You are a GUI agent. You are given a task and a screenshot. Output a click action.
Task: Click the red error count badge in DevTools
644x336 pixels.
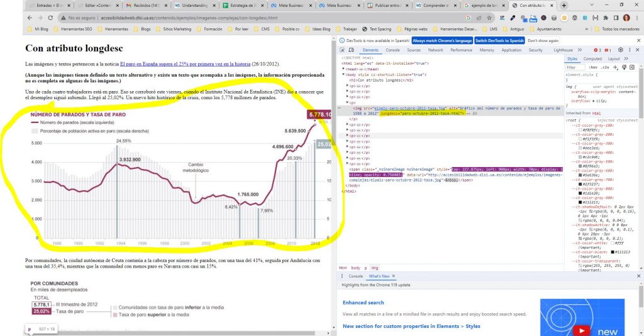click(x=597, y=50)
